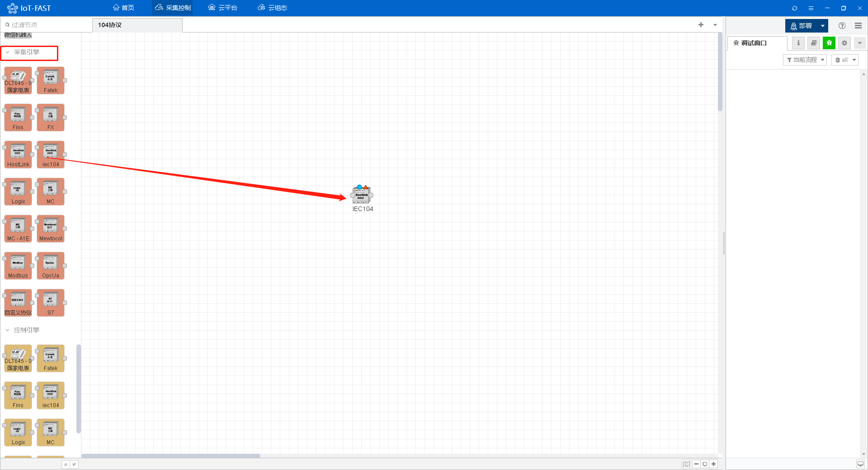Open the 云组态 menu

click(x=273, y=8)
